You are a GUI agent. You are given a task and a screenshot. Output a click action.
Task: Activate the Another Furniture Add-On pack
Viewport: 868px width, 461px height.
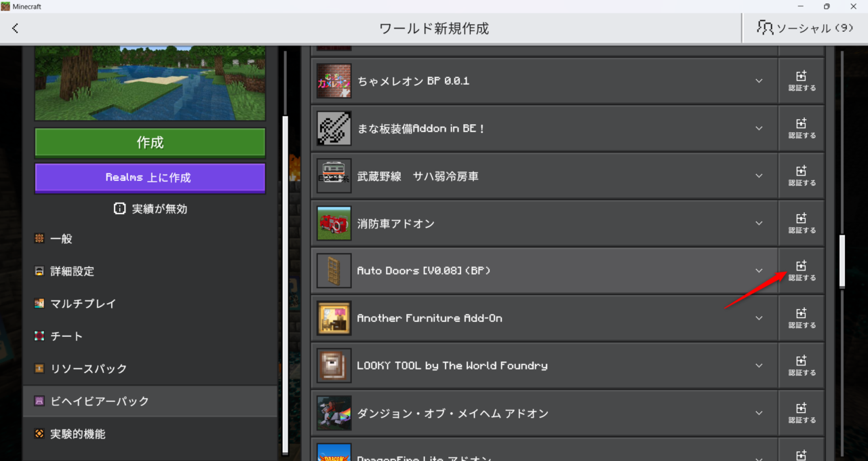coord(801,318)
